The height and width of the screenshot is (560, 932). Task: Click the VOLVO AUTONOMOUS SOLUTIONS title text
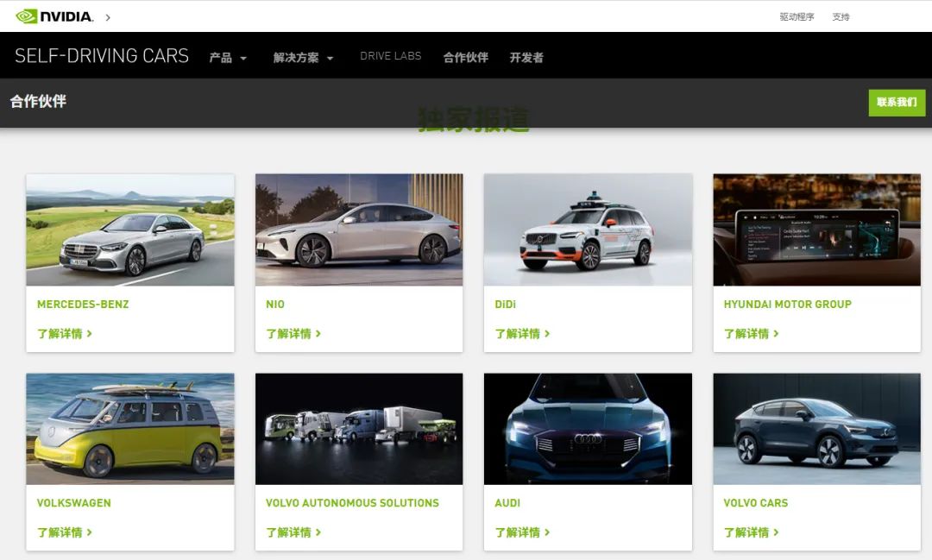352,503
